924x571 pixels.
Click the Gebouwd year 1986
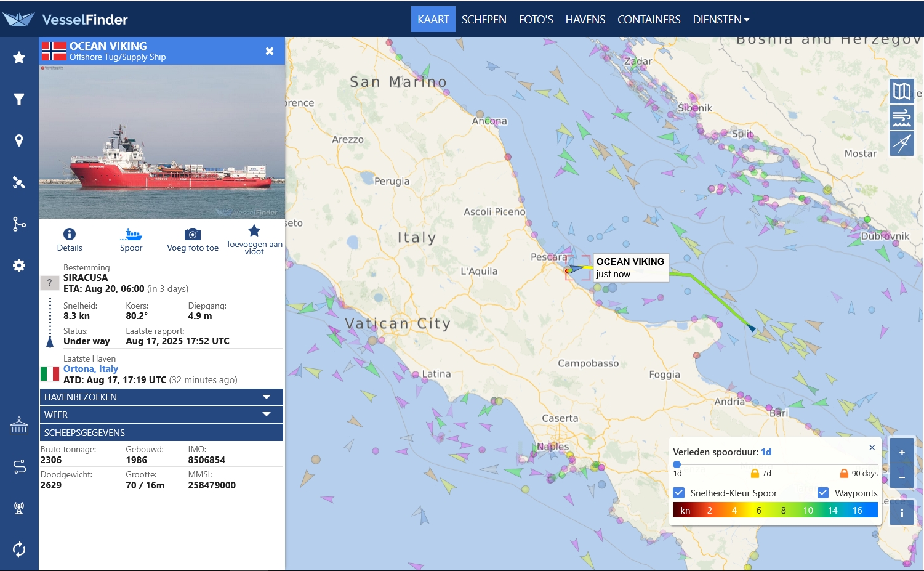click(137, 460)
